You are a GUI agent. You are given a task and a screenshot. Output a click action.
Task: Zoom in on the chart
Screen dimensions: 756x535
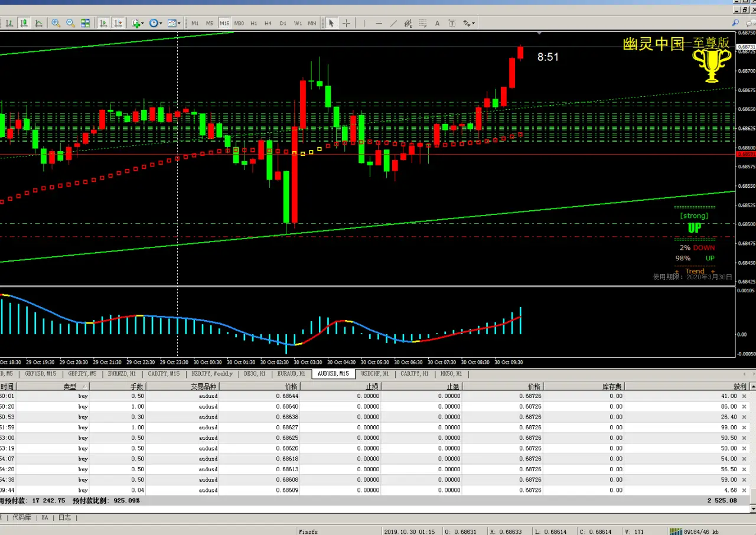(x=56, y=23)
